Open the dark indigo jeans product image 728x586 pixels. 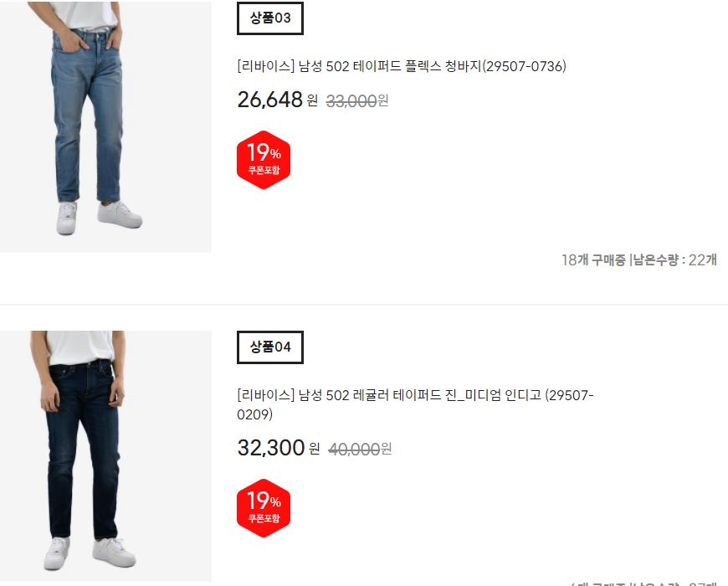coord(105,456)
